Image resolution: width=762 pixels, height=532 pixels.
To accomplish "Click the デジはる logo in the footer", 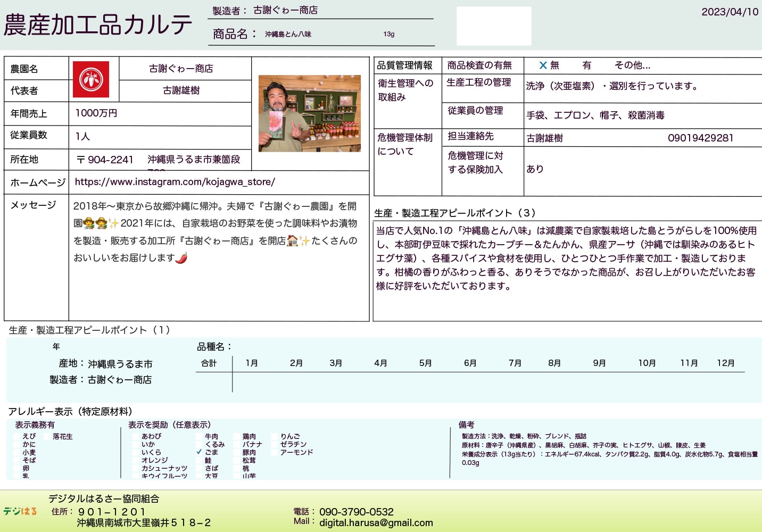I will (x=20, y=511).
